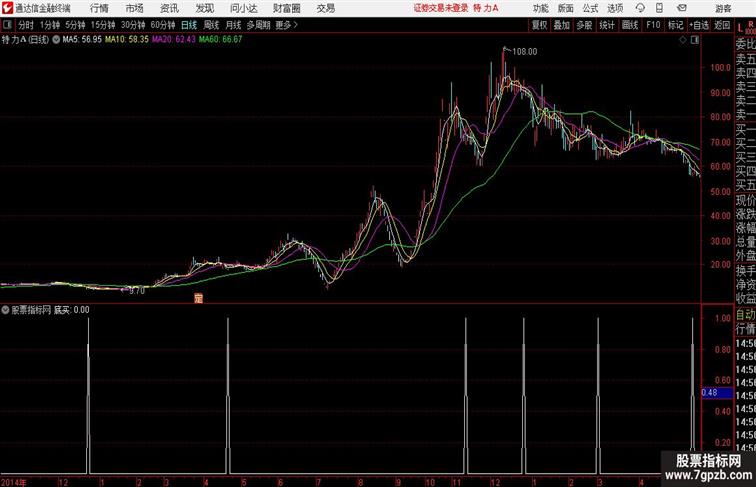This screenshot has height=487, width=756.
Task: Click the 9.70 low price label
Action: pos(137,291)
